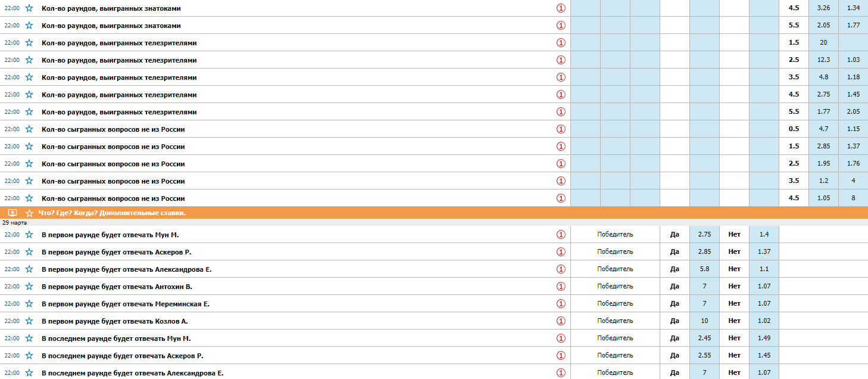Select odds 3.26 in знатоками 4.5 row
868x379 pixels.
click(823, 8)
